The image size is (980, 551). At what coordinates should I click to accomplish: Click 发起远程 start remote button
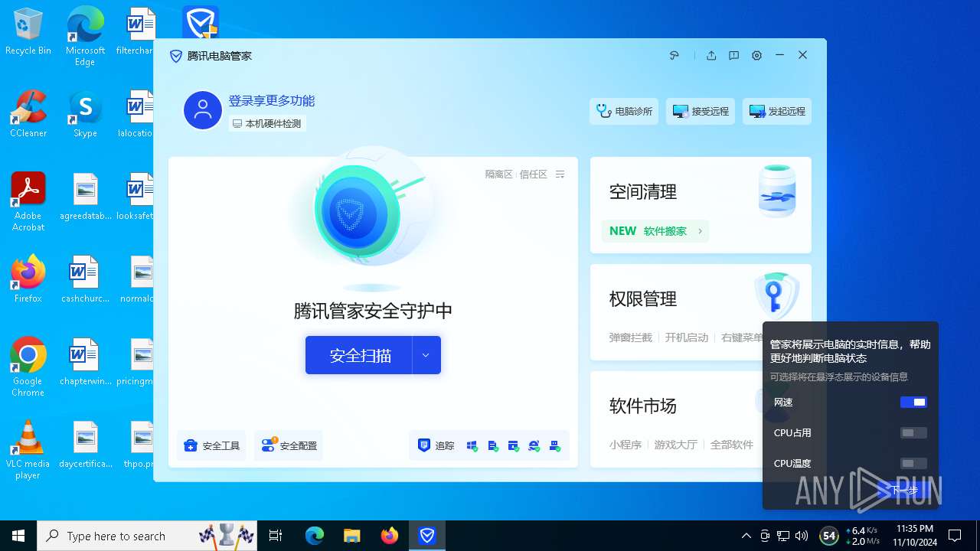pos(777,111)
